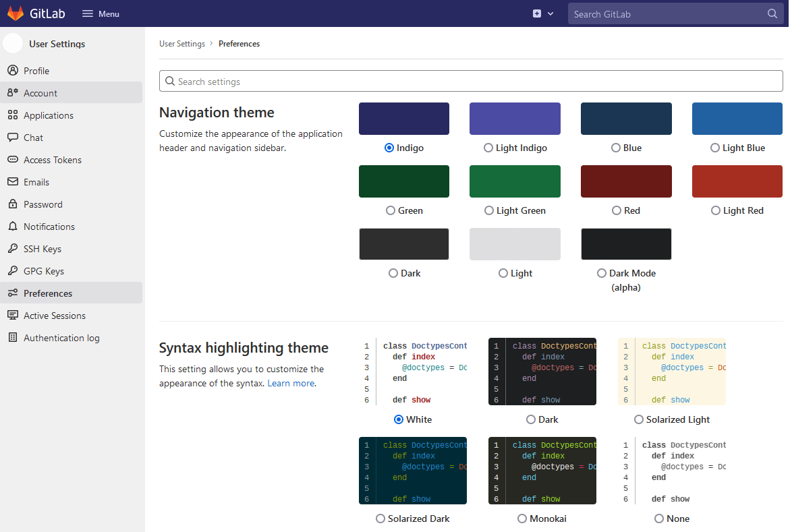
Task: Select None syntax theme radio
Action: 659,519
